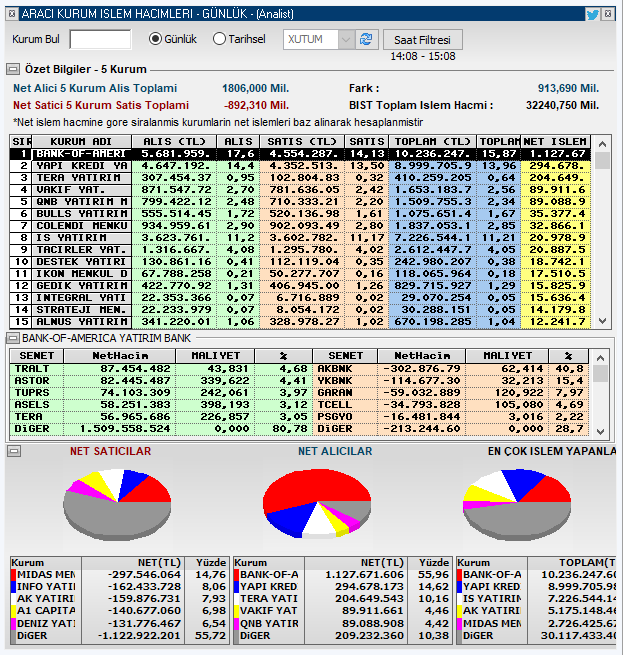The width and height of the screenshot is (623, 655).
Task: Select the Günlük radio button
Action: (x=155, y=39)
